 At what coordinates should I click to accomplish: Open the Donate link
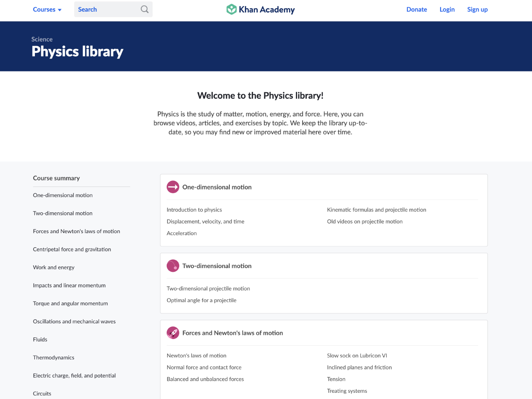(416, 9)
